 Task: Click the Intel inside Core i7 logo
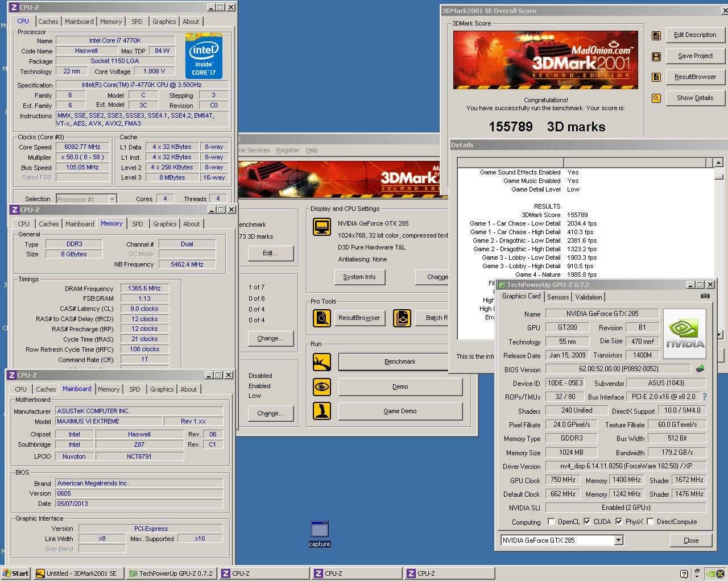(204, 56)
